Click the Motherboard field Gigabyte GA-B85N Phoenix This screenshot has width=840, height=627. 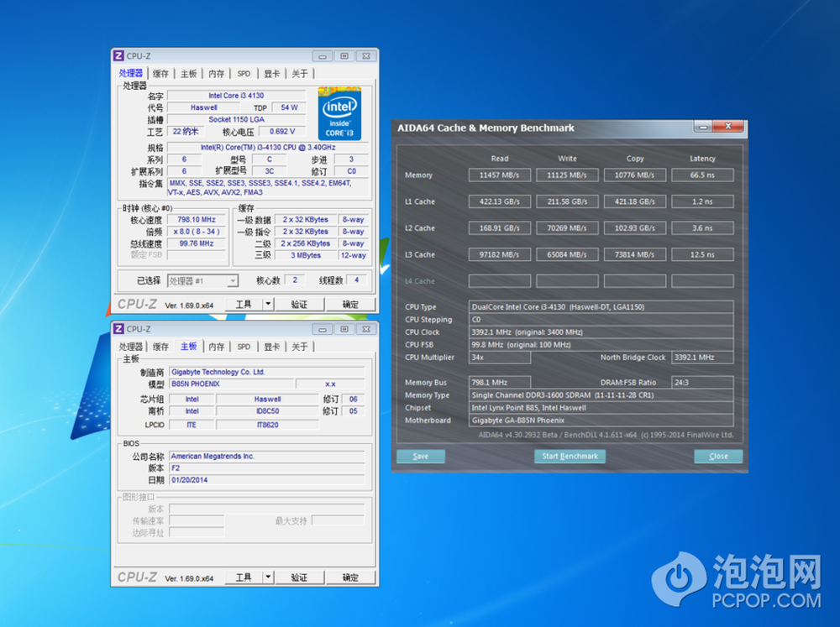pyautogui.click(x=601, y=421)
